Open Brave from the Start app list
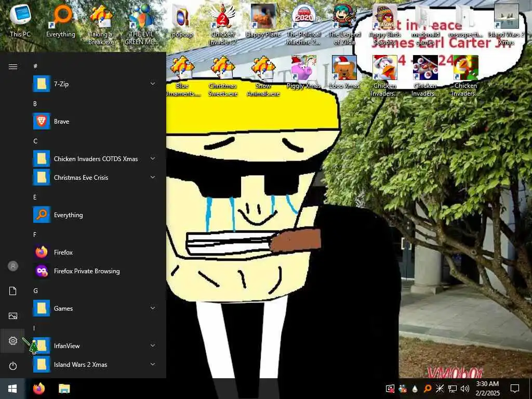 (96, 121)
